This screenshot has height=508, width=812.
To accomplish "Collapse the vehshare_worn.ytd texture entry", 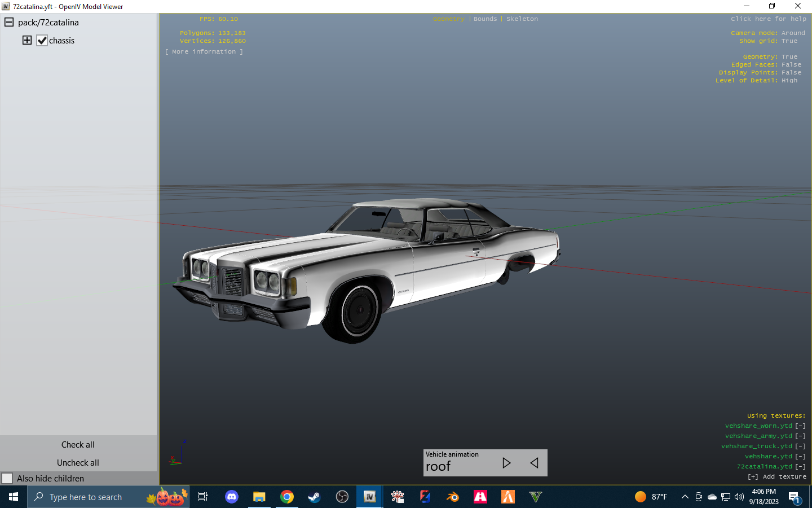I will (800, 426).
